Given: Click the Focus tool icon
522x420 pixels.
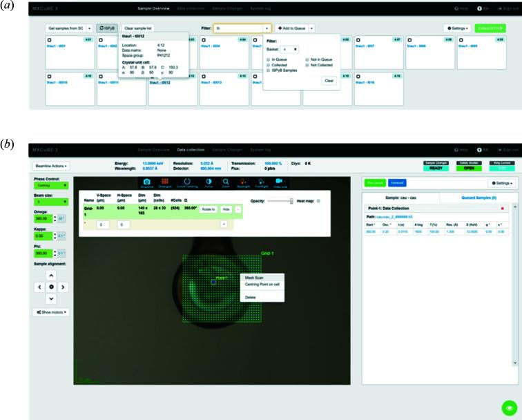Looking at the screenshot, I should click(x=209, y=183).
